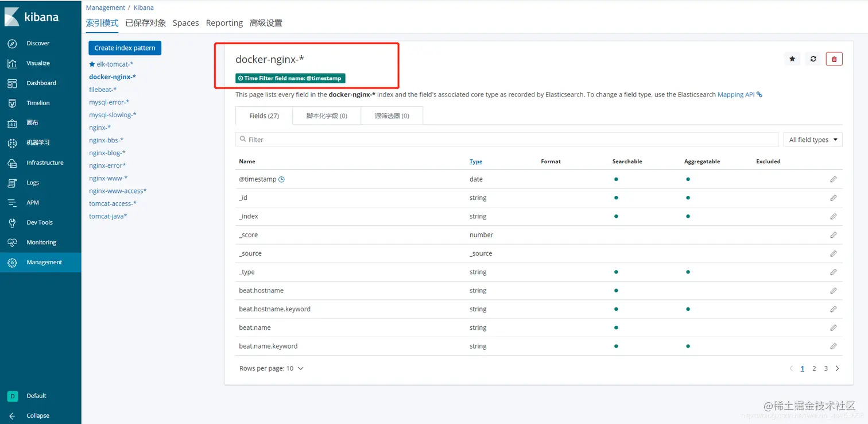Viewport: 868px width, 424px height.
Task: Sort by the Type column header
Action: pyautogui.click(x=476, y=161)
